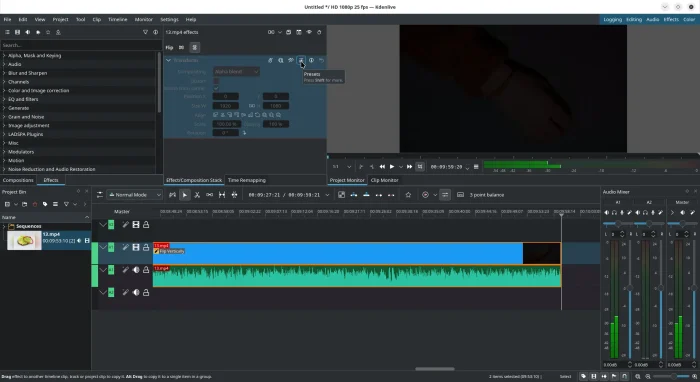Open the Normal Mode dropdown
This screenshot has width=700, height=382.
pos(134,195)
